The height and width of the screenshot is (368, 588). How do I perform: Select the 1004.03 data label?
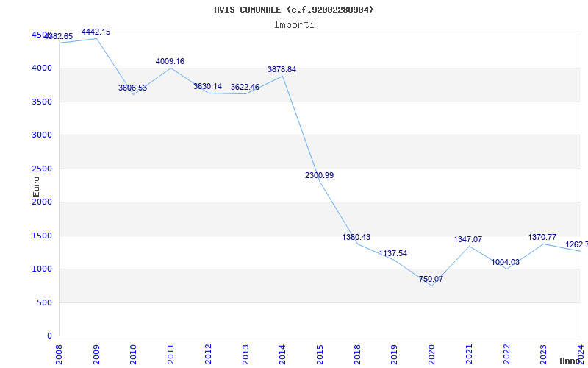coord(506,263)
